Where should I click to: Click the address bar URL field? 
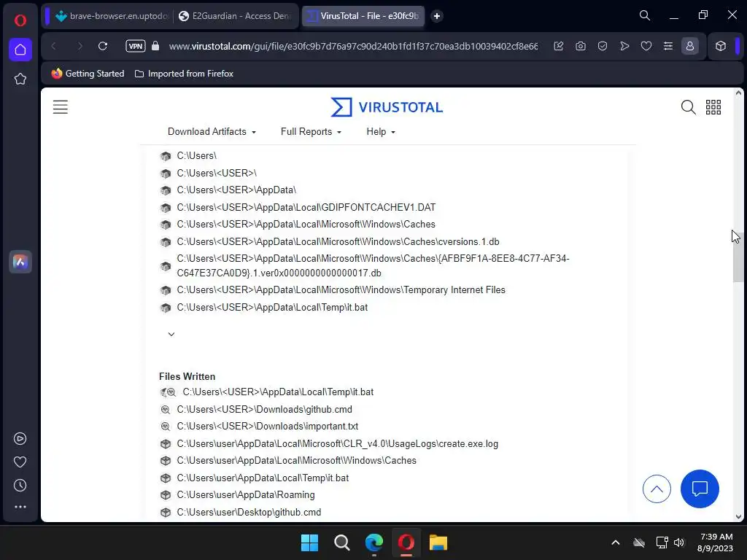click(x=354, y=46)
